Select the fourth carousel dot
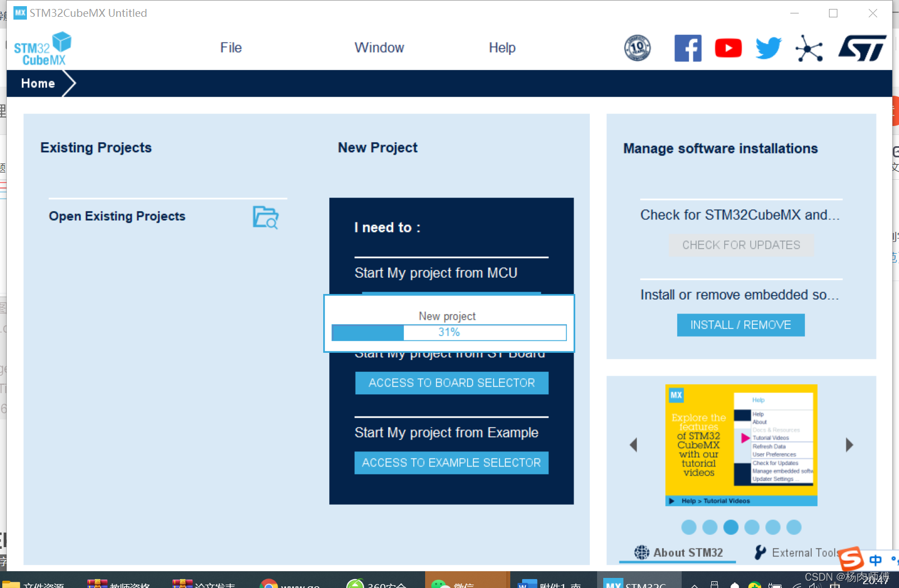The image size is (899, 588). click(752, 527)
